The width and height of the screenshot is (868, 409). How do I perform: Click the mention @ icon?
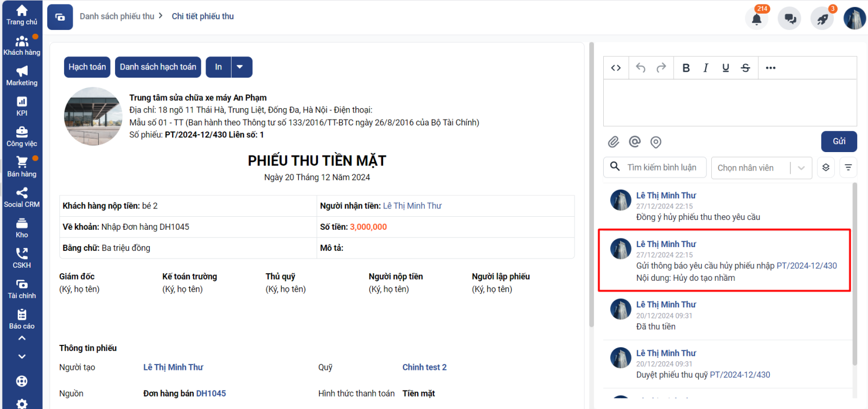click(x=635, y=142)
